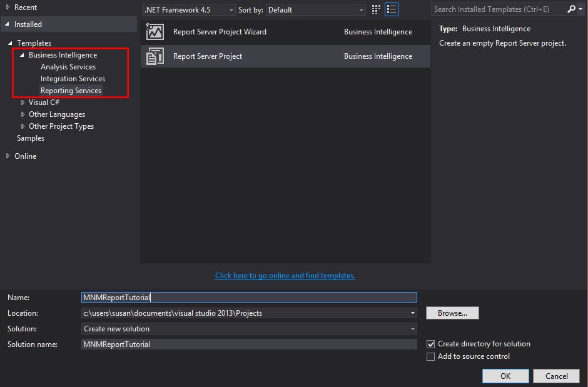Screen dimensions: 588x387
Task: Open the Location path dropdown arrow
Action: 412,313
